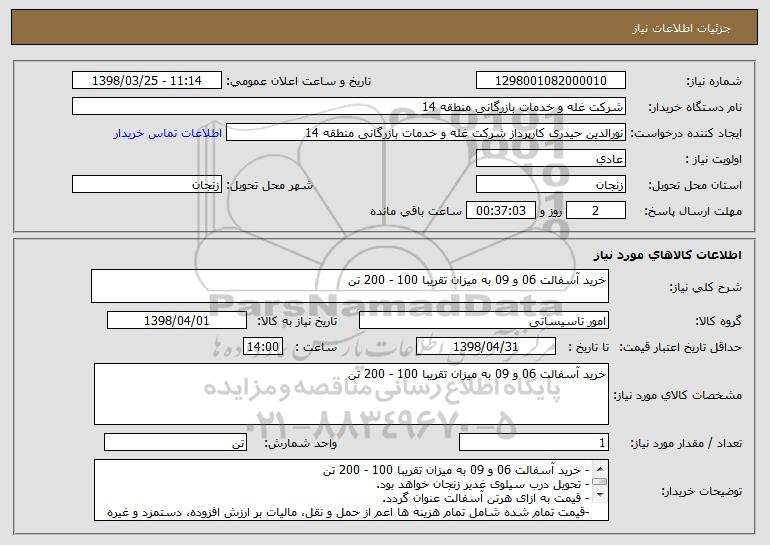The width and height of the screenshot is (770, 545).
Task: Click the delivery province field showing زنجان
Action: coord(550,185)
